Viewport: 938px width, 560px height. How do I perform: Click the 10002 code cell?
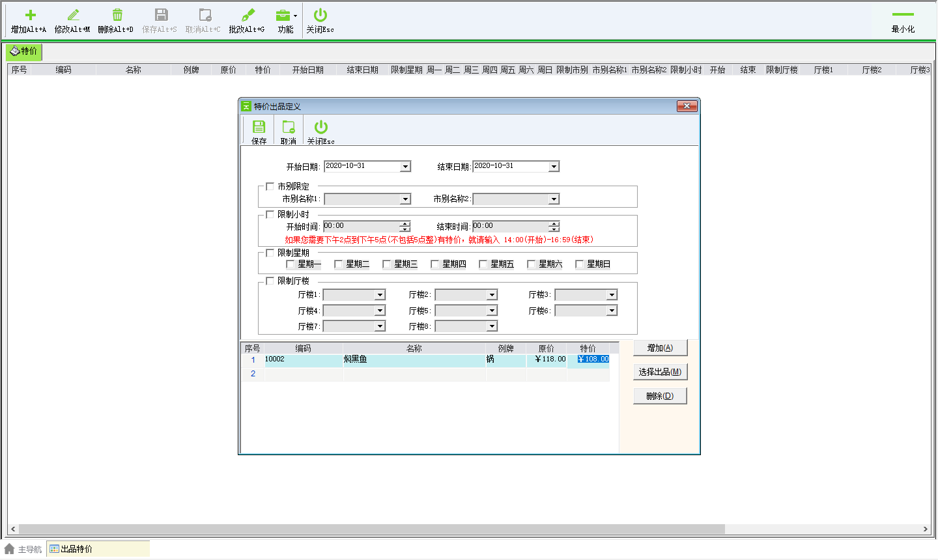point(304,359)
